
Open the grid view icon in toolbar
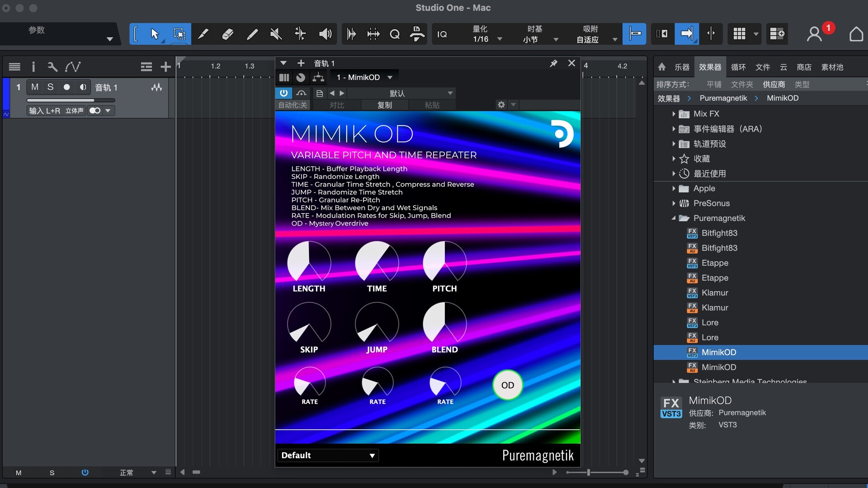[739, 34]
